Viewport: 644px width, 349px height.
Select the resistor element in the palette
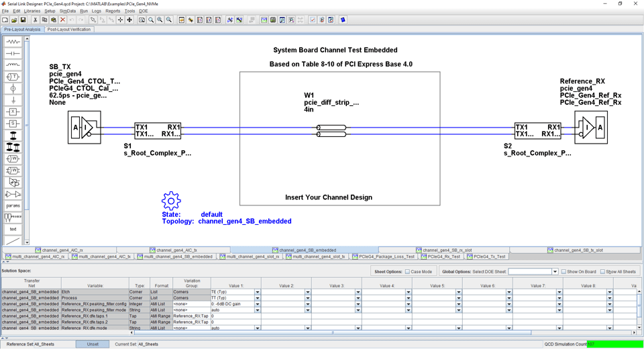tap(13, 42)
